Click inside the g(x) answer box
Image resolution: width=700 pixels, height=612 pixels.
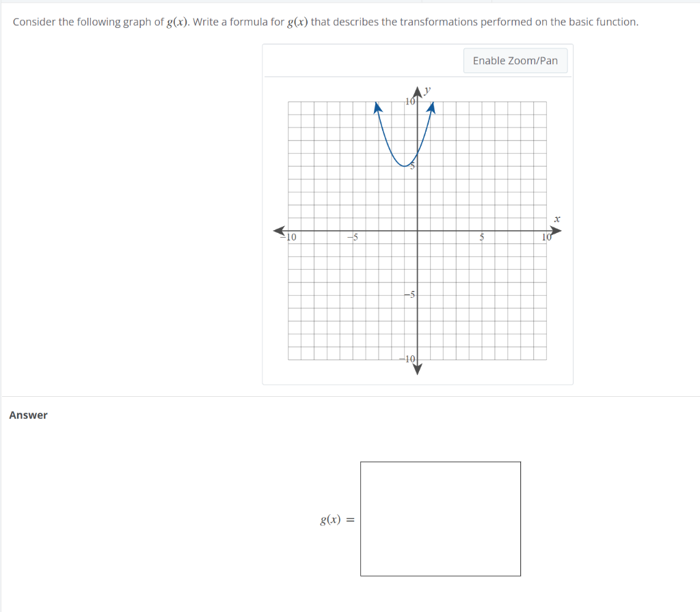pos(440,518)
